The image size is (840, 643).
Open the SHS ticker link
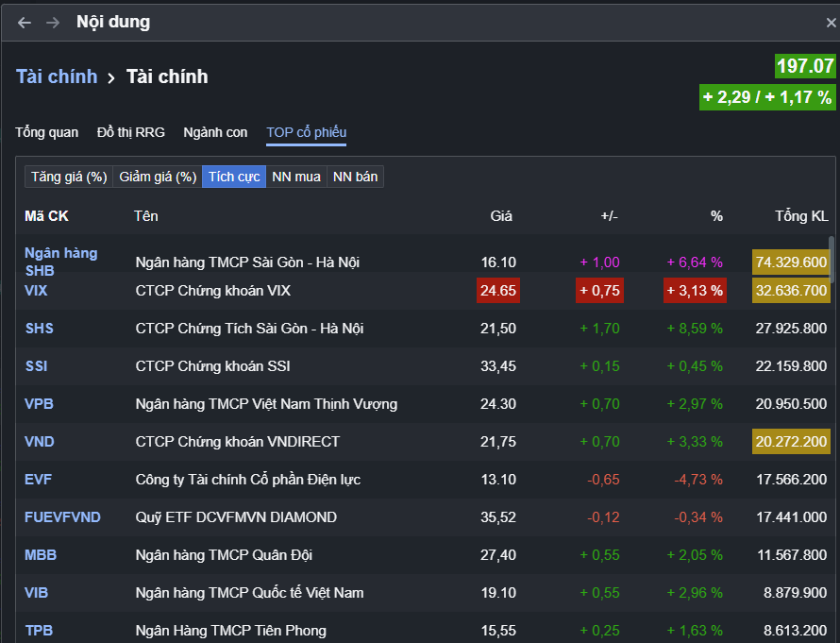39,328
